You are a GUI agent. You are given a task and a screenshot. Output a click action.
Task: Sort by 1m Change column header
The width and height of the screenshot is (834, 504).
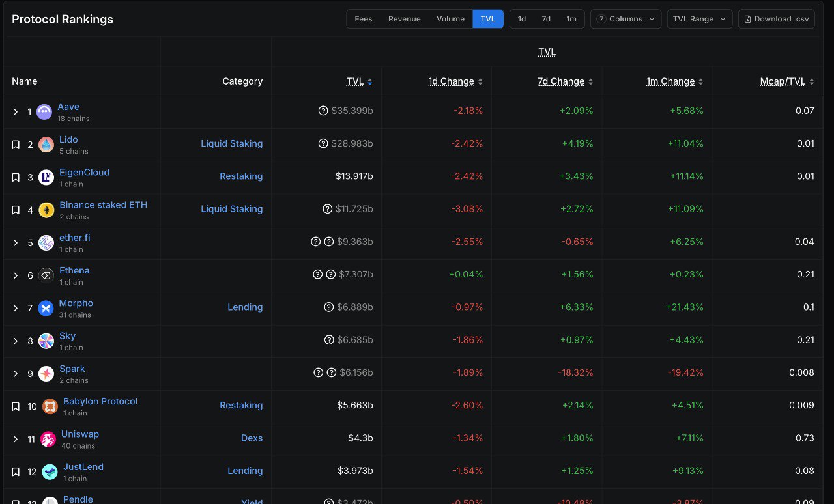click(670, 81)
